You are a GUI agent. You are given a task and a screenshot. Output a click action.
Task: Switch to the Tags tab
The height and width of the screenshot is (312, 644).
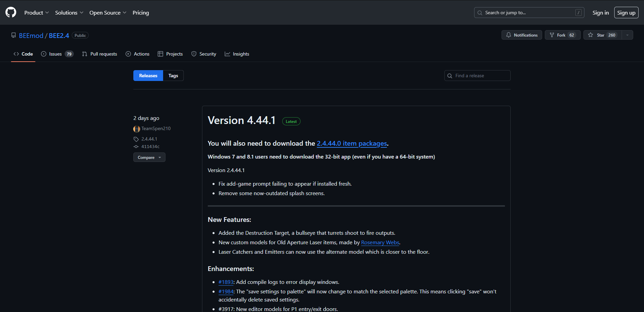[x=173, y=76]
